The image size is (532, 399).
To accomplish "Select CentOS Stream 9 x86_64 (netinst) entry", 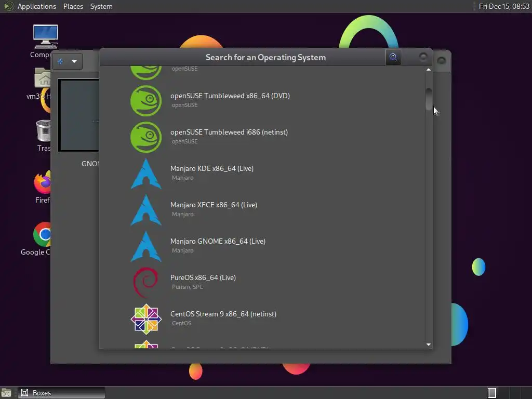I will [262, 319].
